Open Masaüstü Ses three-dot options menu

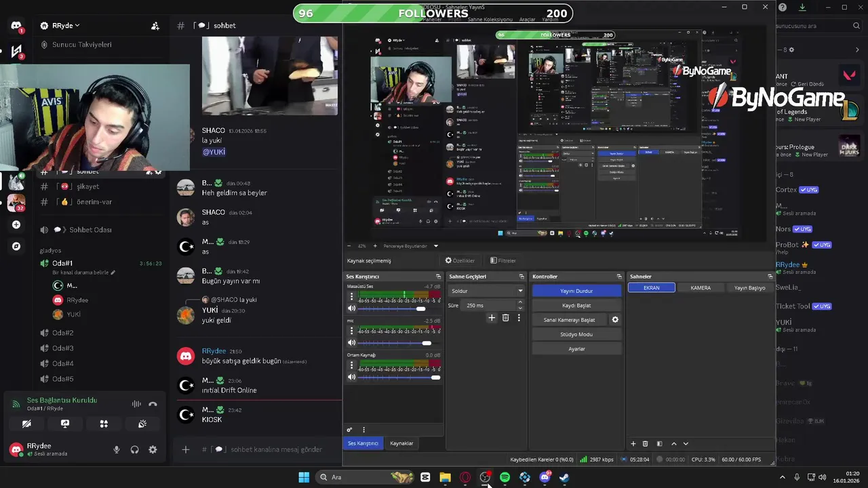[351, 296]
